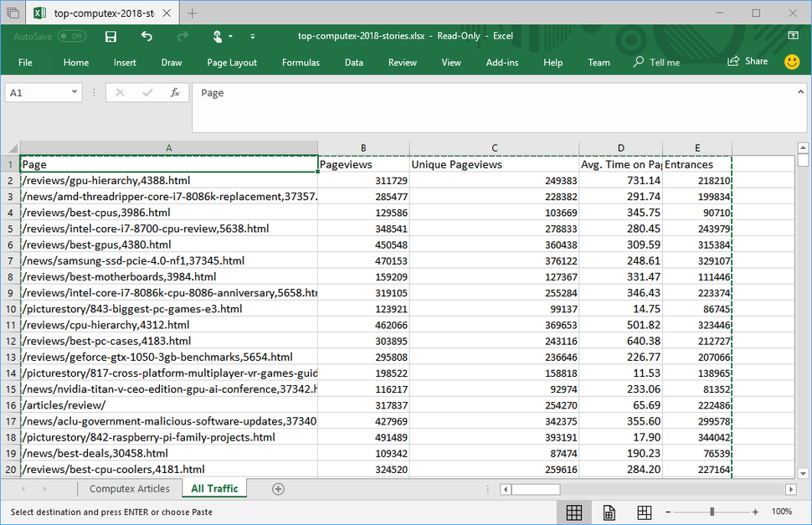Select cell B2 containing 311729
This screenshot has height=525, width=812.
pos(363,180)
